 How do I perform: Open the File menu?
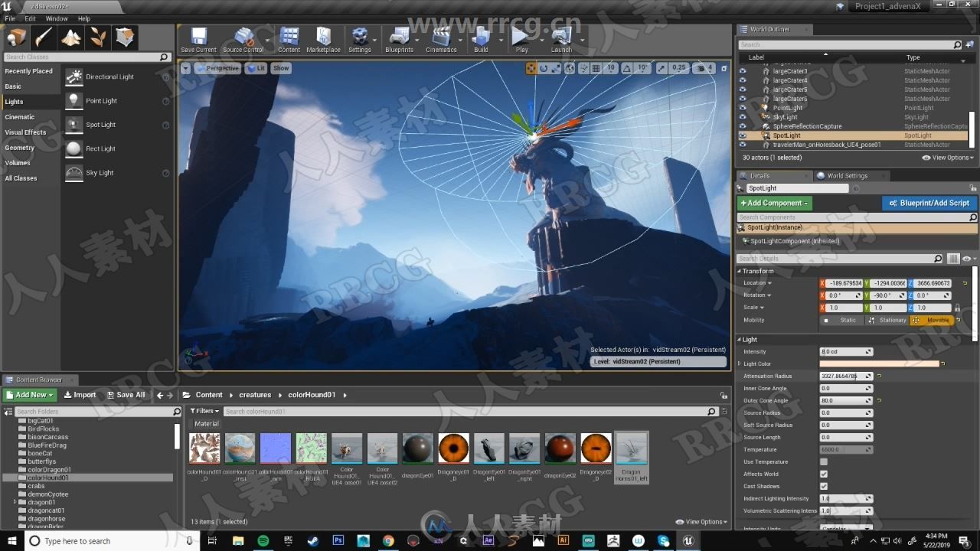[10, 18]
